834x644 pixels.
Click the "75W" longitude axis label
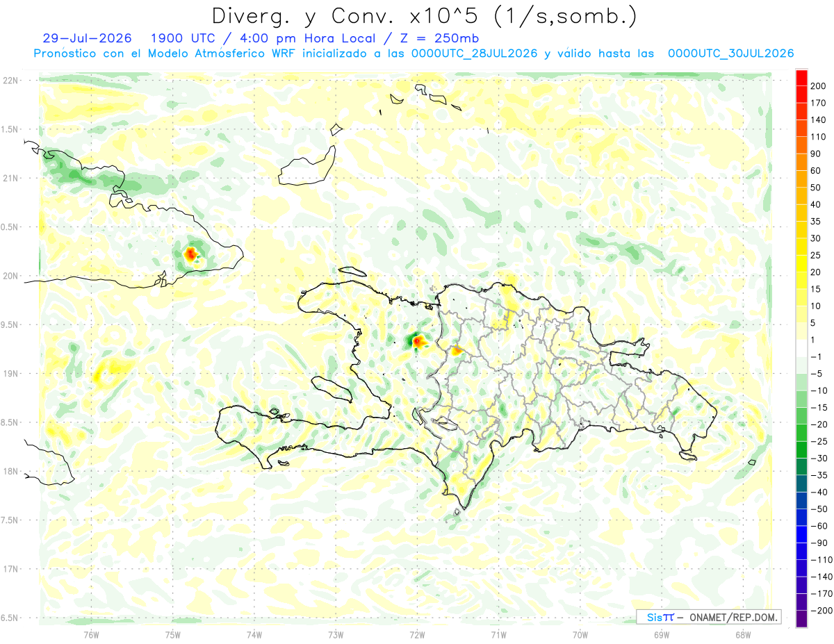173,634
